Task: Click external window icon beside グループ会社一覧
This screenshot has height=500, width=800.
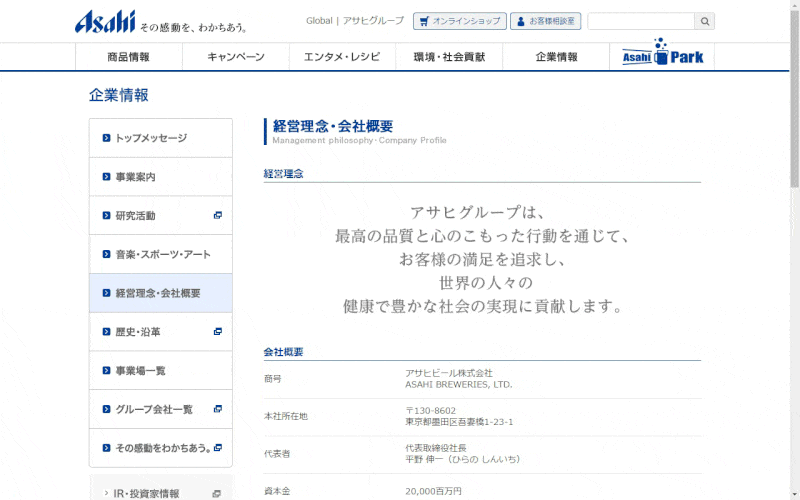Action: point(218,409)
